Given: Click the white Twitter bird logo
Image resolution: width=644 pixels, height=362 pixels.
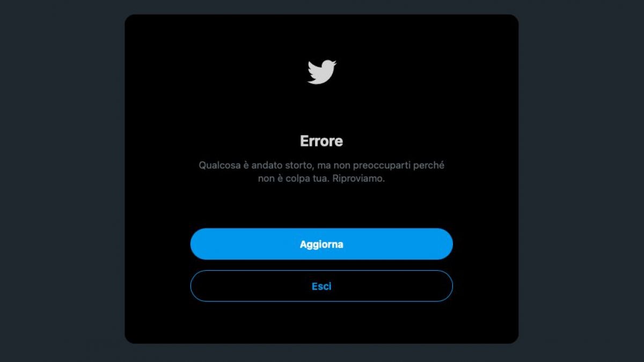Looking at the screenshot, I should 321,72.
